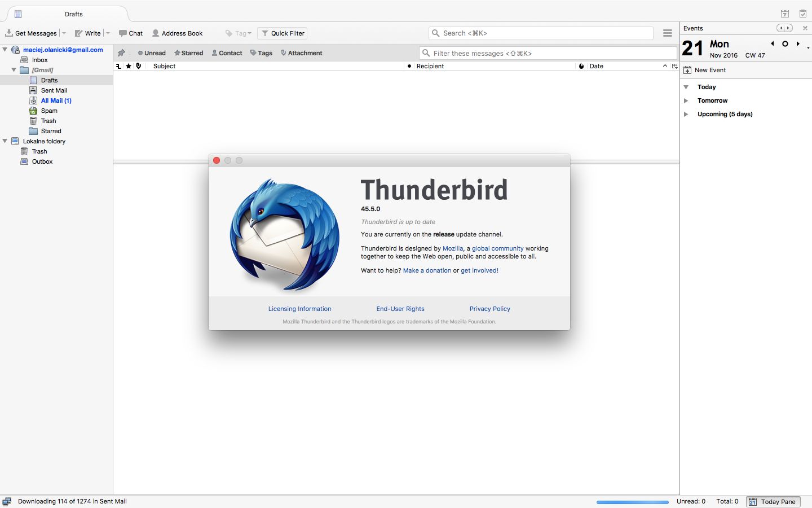Image resolution: width=812 pixels, height=508 pixels.
Task: Jump to today using the circle icon
Action: [785, 43]
